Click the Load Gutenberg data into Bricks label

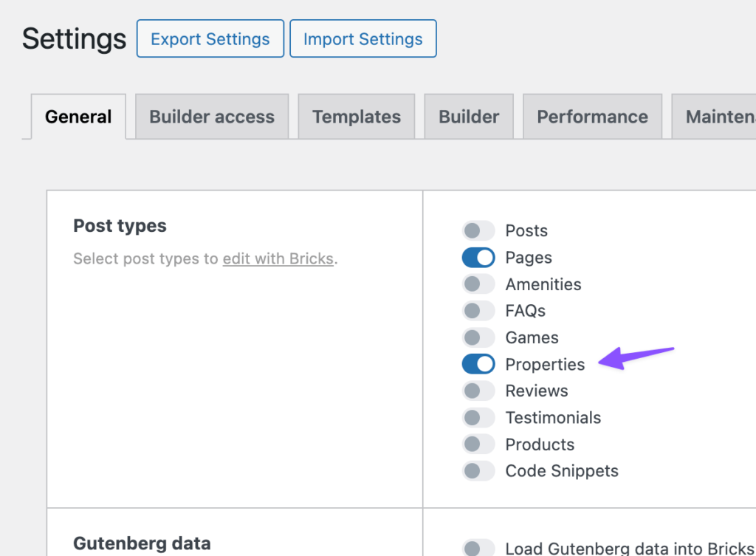630,549
